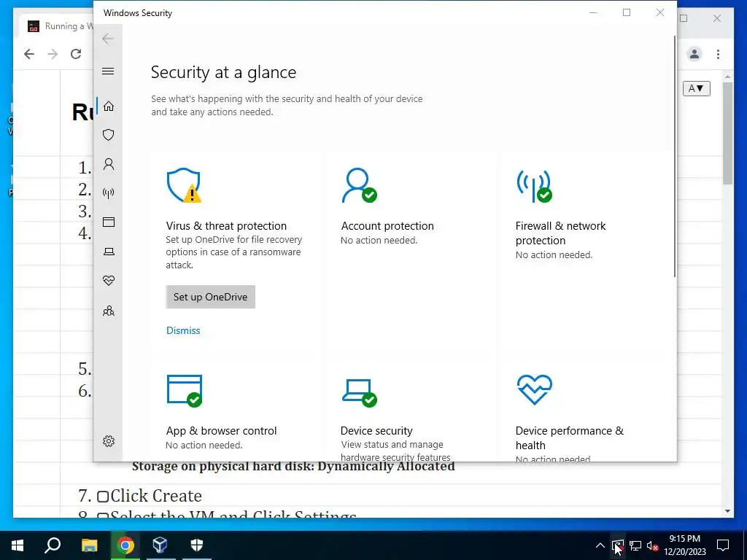
Task: Click the App & browser control tile icon
Action: (185, 391)
